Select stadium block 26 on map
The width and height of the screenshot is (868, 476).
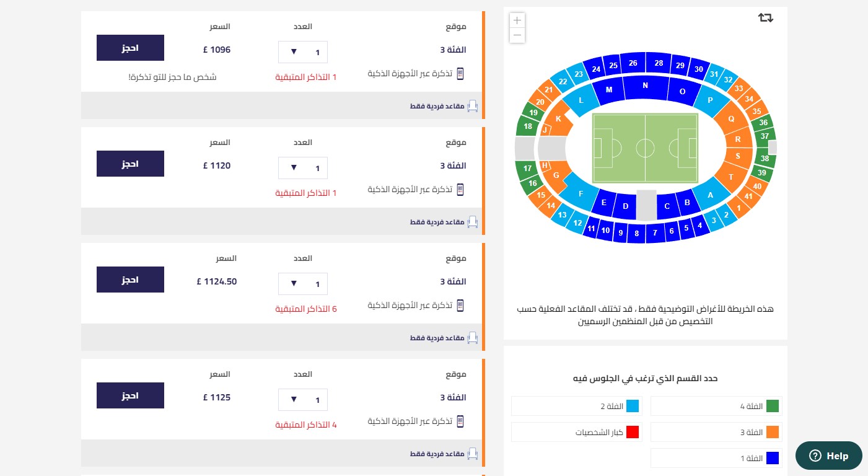click(x=633, y=63)
